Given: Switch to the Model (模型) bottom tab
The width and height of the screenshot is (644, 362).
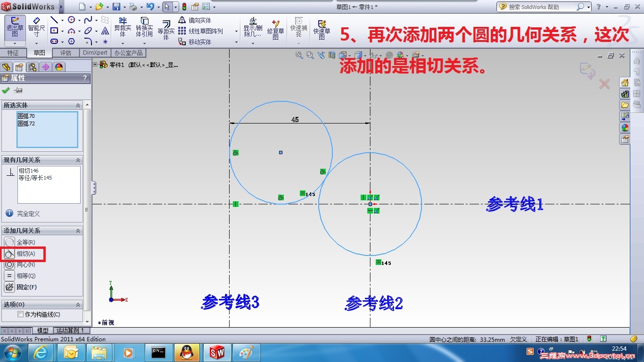Looking at the screenshot, I should pos(42,330).
